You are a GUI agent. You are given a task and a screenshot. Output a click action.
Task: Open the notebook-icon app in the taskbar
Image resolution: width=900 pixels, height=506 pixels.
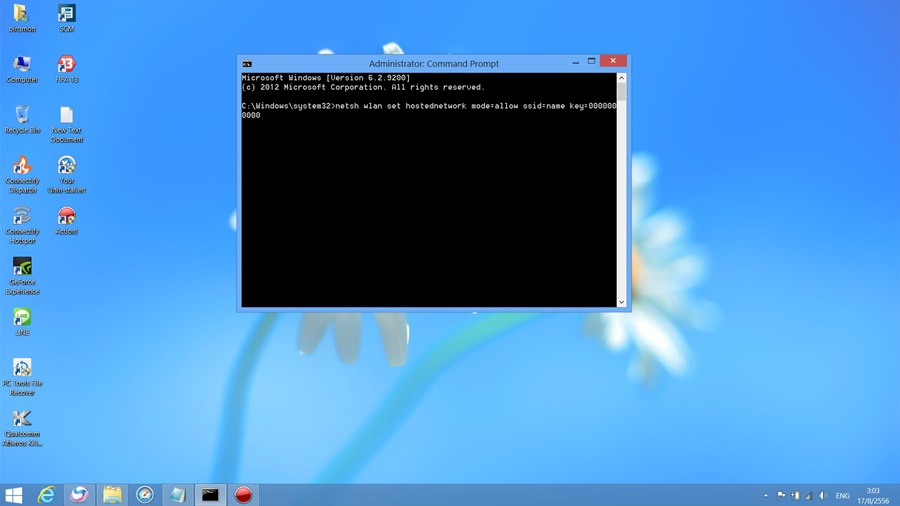177,495
